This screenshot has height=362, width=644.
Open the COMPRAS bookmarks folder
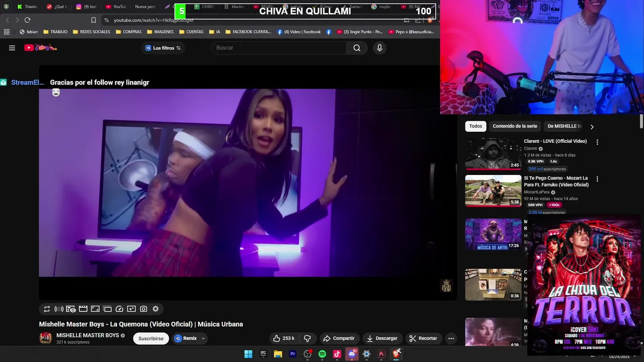coord(129,32)
